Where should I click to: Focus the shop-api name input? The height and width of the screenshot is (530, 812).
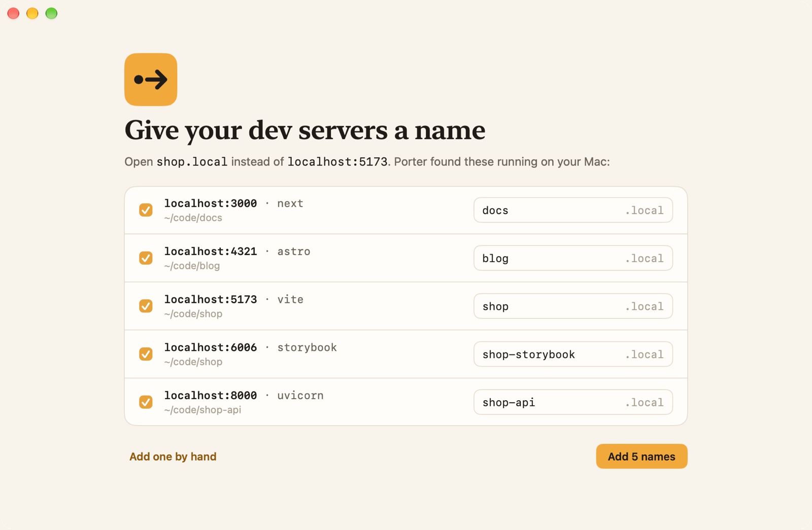573,402
